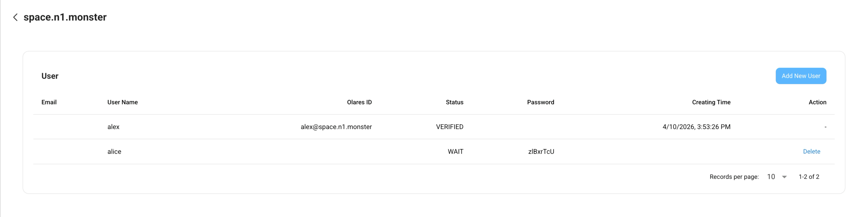Click the Status column header
This screenshot has width=868, height=217.
pyautogui.click(x=454, y=102)
